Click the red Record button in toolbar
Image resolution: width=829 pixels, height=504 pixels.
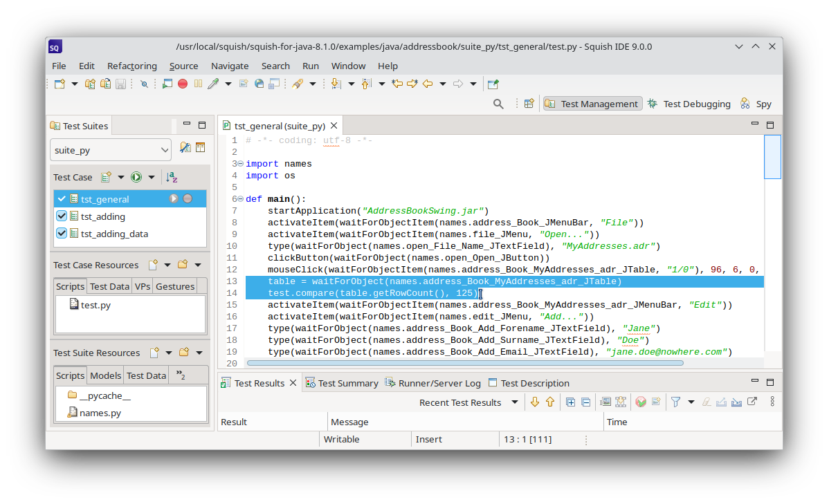183,84
